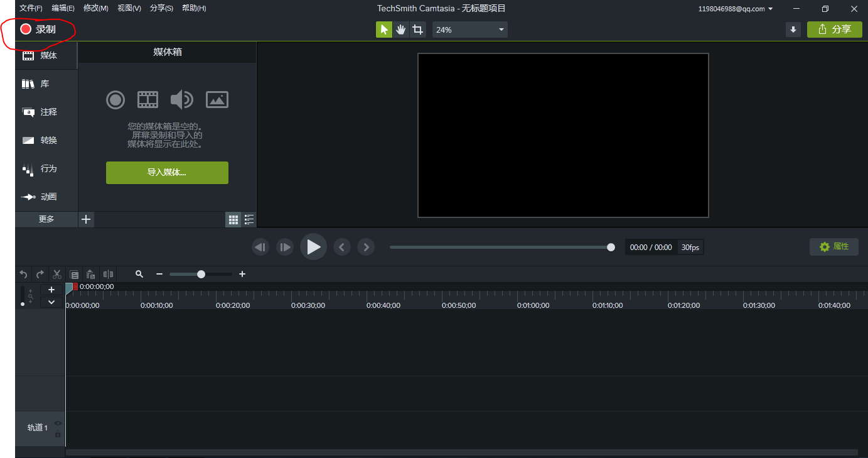The width and height of the screenshot is (868, 458).
Task: Click the 00:00 / 00:00 time display
Action: click(650, 248)
